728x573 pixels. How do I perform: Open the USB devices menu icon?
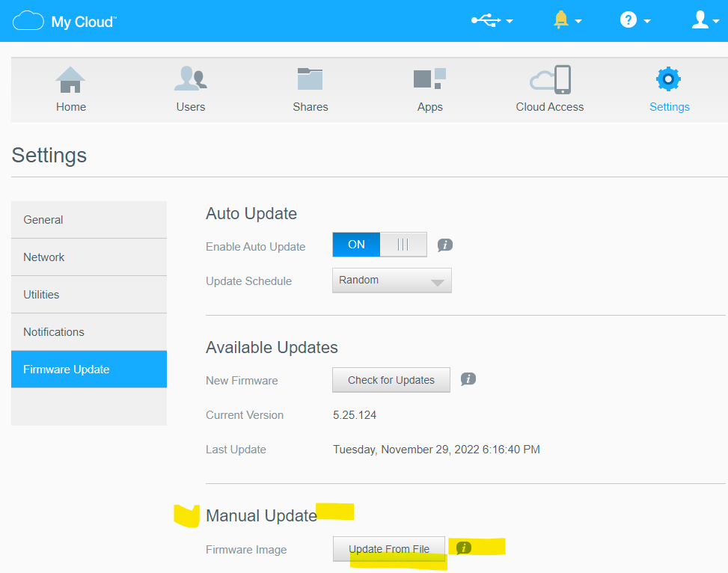point(486,20)
